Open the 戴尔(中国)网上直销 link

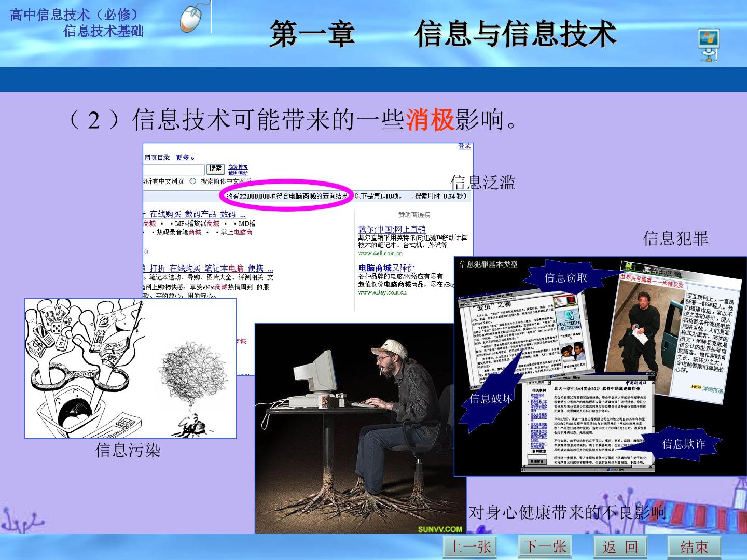click(392, 229)
